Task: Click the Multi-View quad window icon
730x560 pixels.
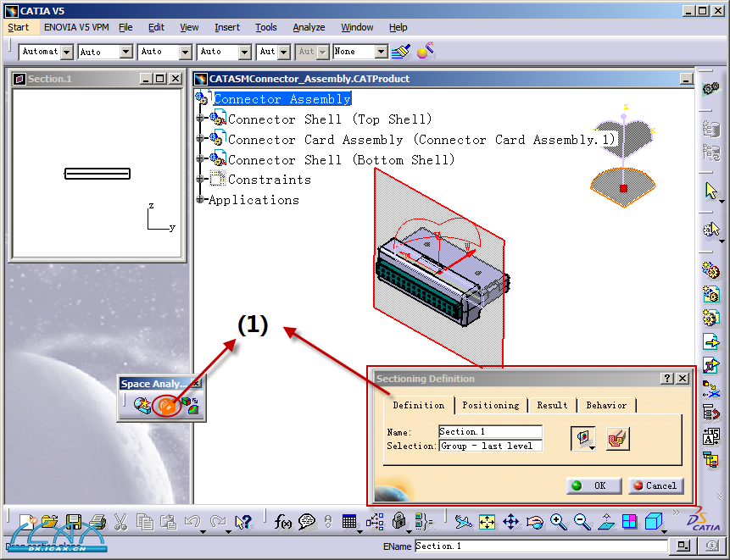Action: [629, 522]
